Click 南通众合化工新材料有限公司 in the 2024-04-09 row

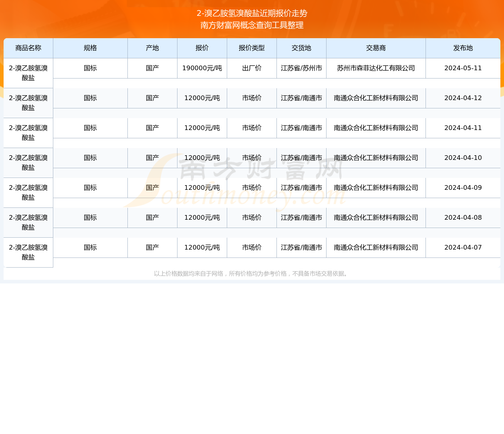[376, 188]
